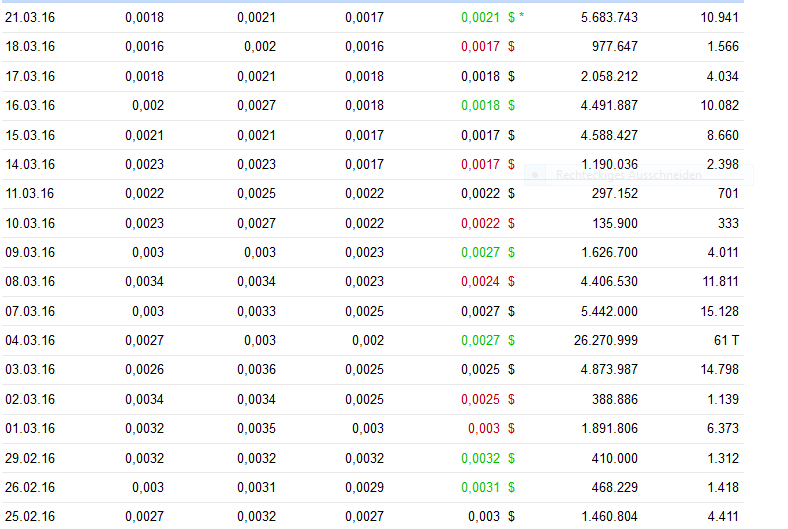Select the turnover value 1.566
This screenshot has width=788, height=529.
pyautogui.click(x=723, y=47)
